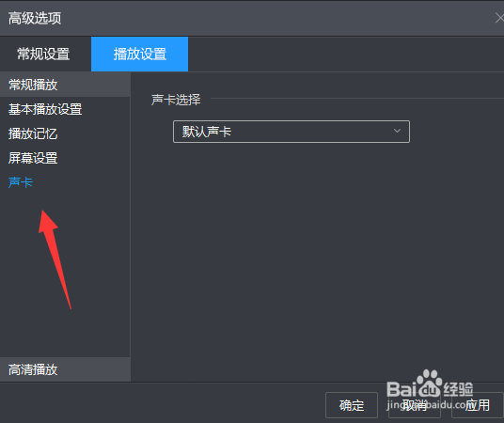Image resolution: width=504 pixels, height=423 pixels.
Task: Open 基本播放设置 in the sidebar
Action: click(45, 109)
